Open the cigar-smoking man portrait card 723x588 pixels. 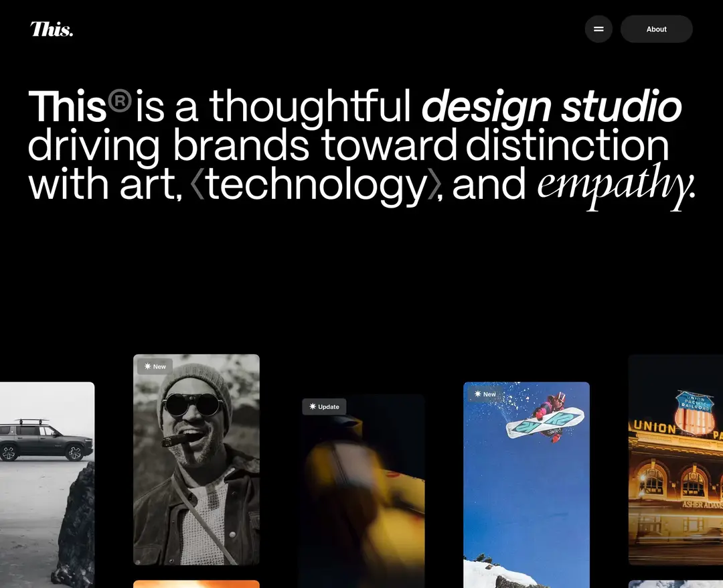click(x=196, y=459)
